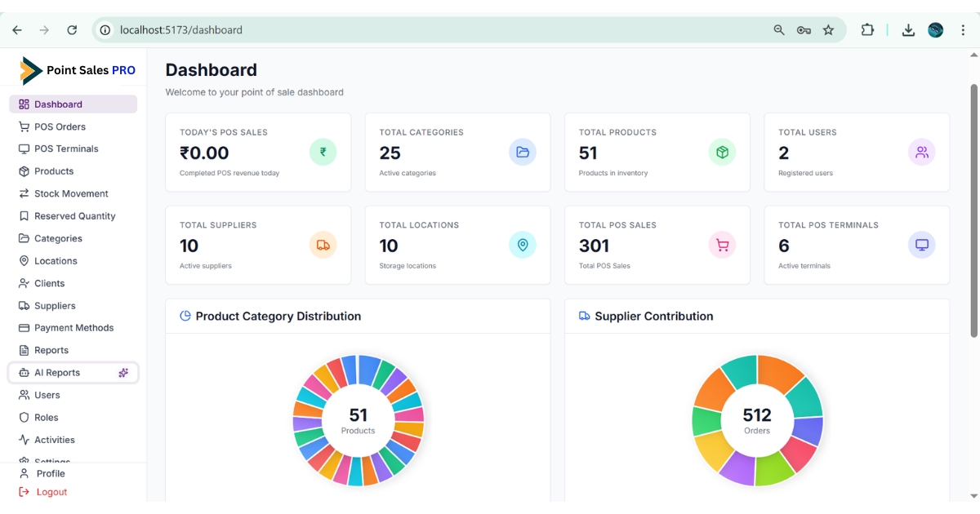This screenshot has height=514, width=980.
Task: Bookmark this page with the star icon
Action: click(x=828, y=29)
